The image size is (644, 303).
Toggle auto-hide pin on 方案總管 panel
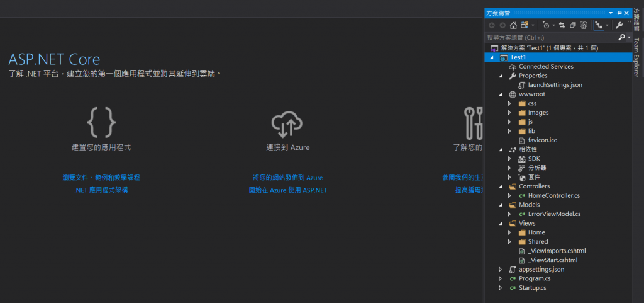619,13
